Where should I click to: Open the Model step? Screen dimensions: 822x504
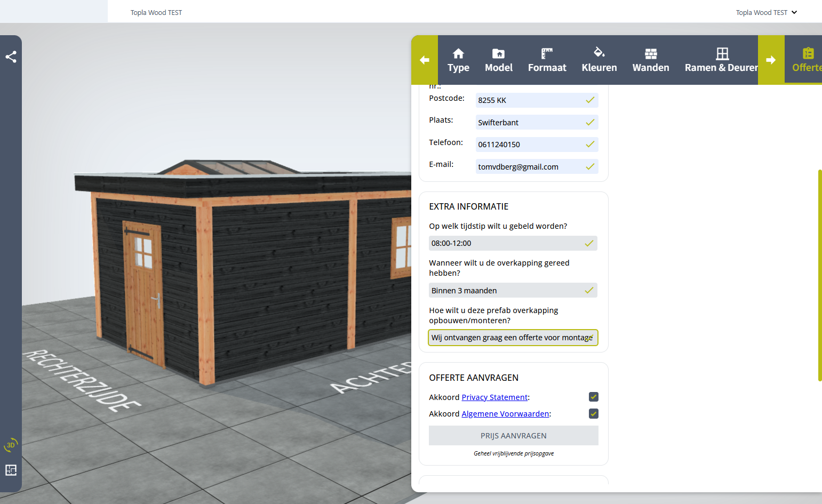(499, 60)
